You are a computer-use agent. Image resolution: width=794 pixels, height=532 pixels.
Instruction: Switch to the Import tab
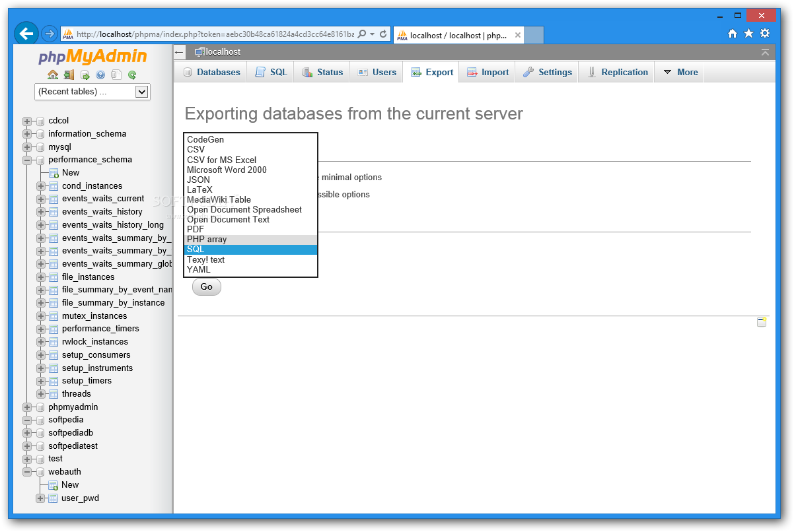point(487,72)
